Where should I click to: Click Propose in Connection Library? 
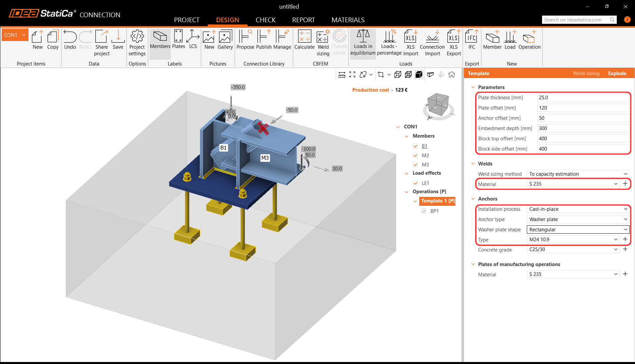point(245,40)
